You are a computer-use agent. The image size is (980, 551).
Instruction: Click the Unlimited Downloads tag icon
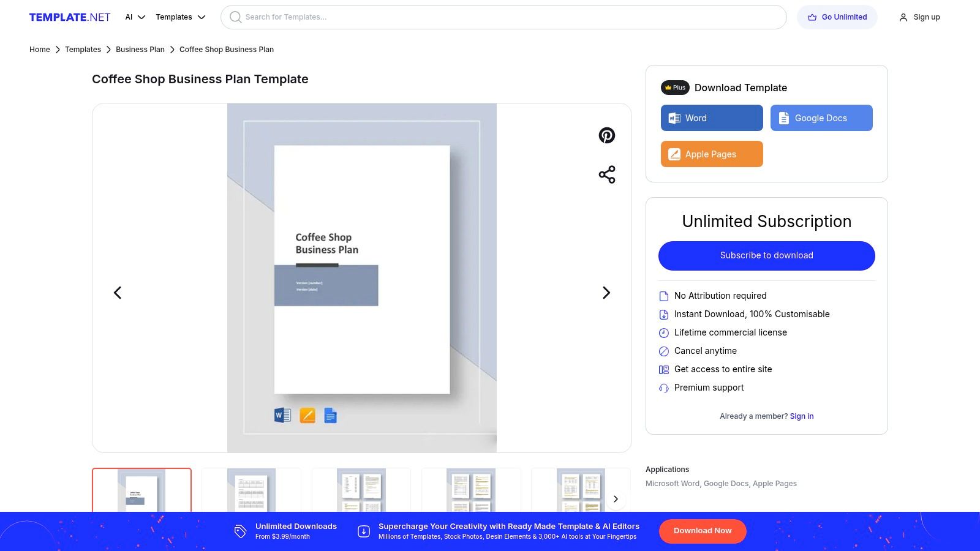240,531
